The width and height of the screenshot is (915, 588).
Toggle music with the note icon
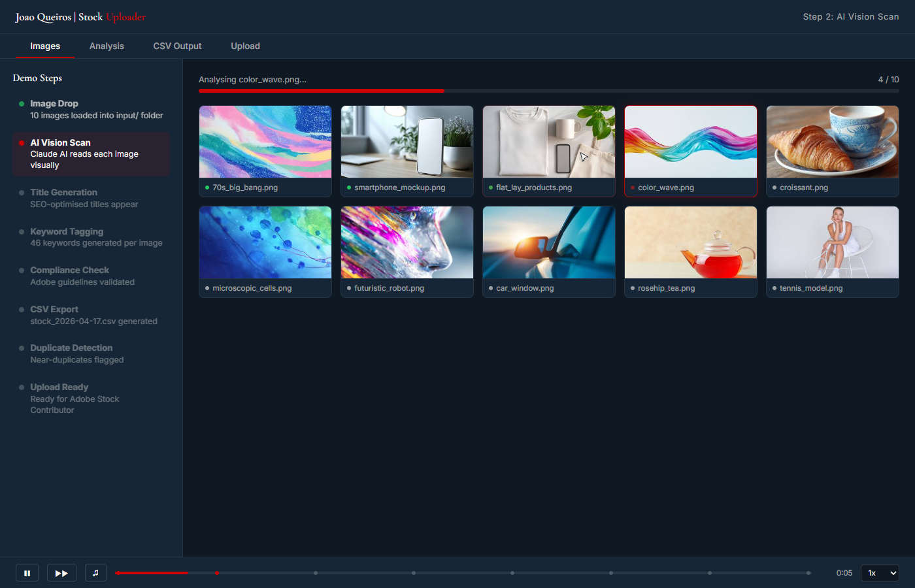click(95, 572)
